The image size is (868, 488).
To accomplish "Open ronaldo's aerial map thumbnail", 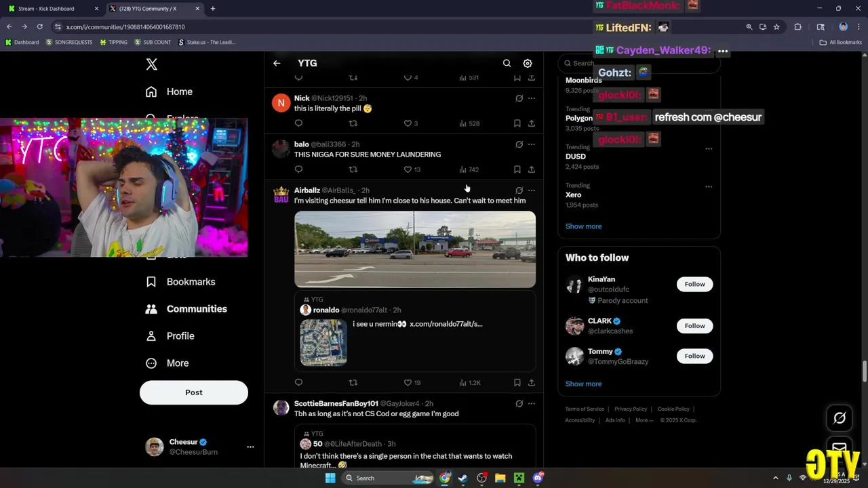I will pos(323,342).
